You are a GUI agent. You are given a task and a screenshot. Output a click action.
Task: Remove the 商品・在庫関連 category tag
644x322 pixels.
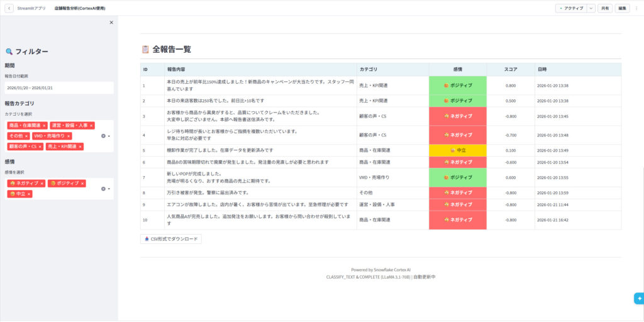point(44,125)
